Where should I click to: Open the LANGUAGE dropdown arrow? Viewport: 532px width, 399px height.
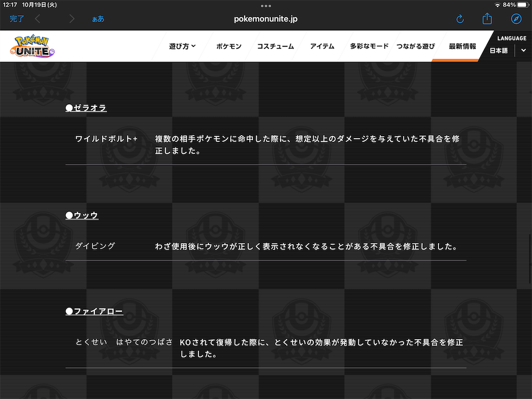pos(524,50)
